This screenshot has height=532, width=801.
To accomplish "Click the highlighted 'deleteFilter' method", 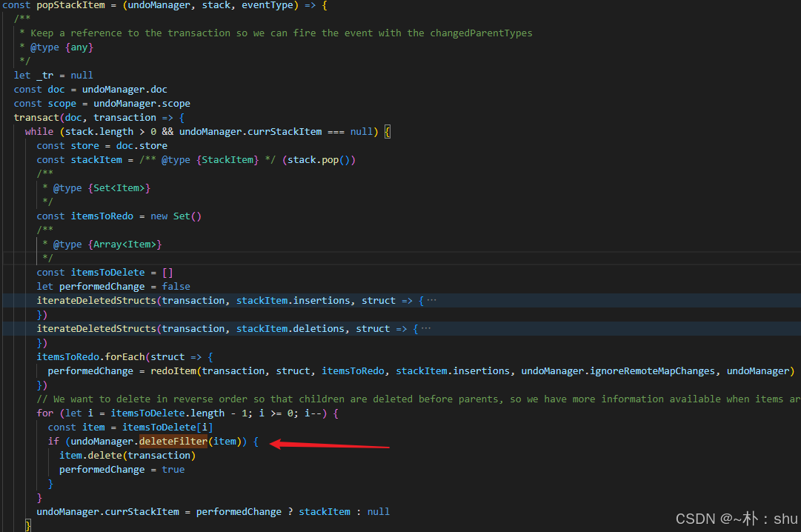I will [x=173, y=441].
